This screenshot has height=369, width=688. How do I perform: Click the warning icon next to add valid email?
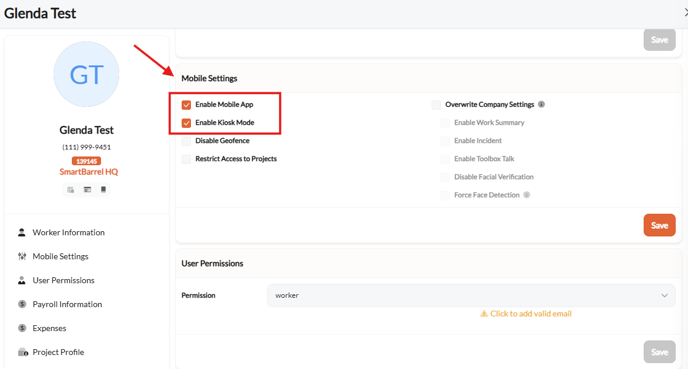click(484, 314)
